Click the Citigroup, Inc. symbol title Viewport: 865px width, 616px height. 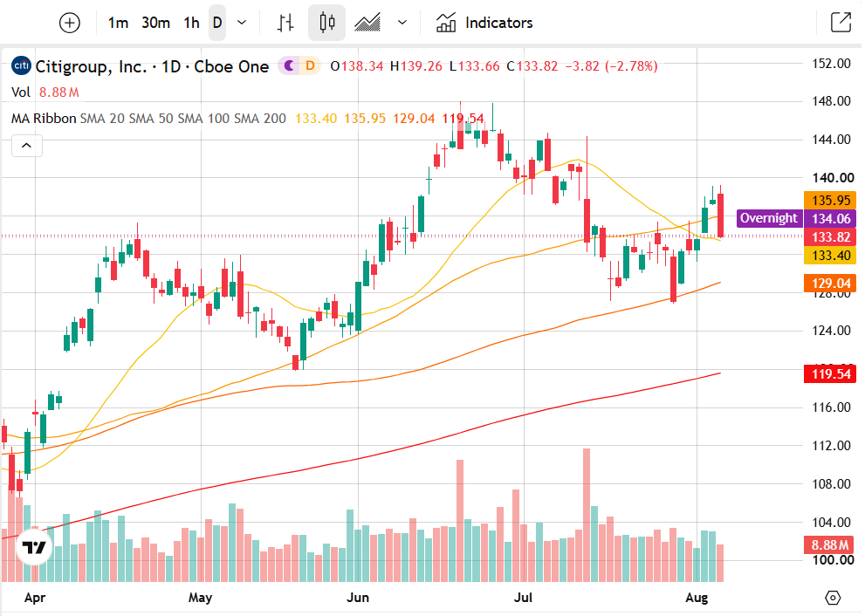click(x=92, y=66)
